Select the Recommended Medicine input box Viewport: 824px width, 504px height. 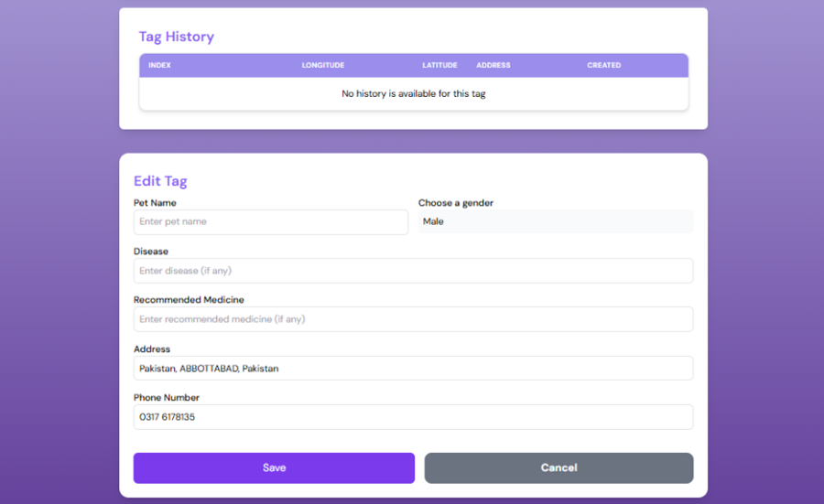pos(413,319)
